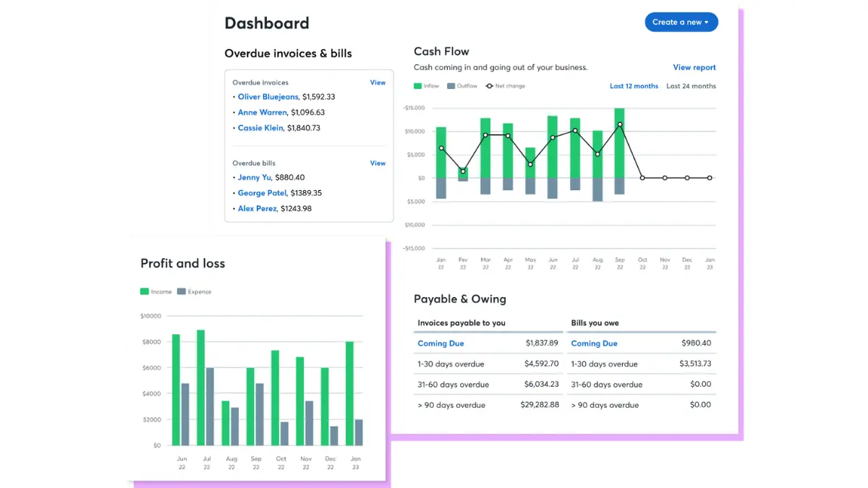
Task: Select the Last 12 months tab
Action: coord(634,85)
